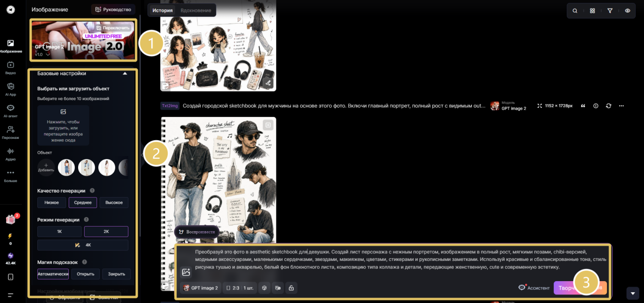Image resolution: width=644 pixels, height=303 pixels.
Task: Switch to the История tab
Action: [162, 10]
